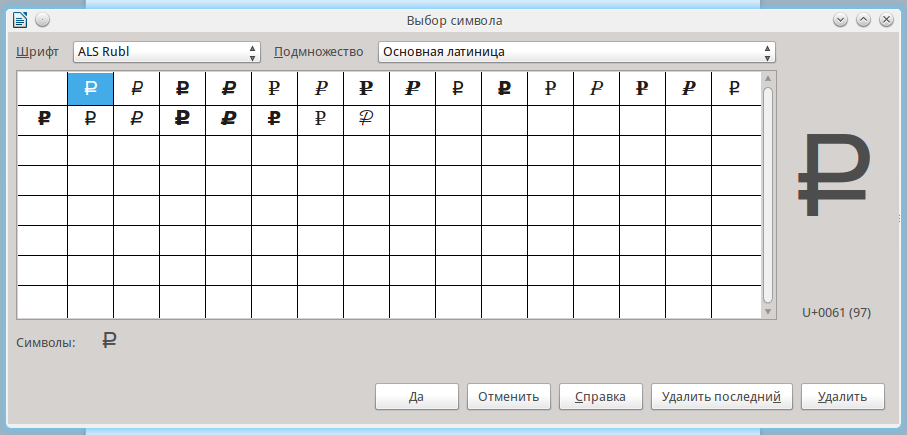Click the round button beside title bar icon
907x435 pixels.
(41, 19)
